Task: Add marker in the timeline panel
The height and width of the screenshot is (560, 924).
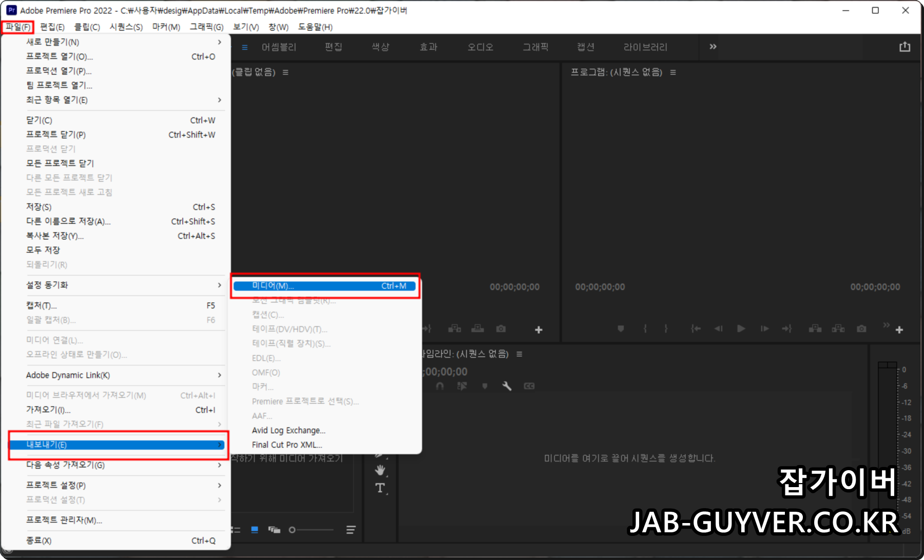Action: (485, 386)
